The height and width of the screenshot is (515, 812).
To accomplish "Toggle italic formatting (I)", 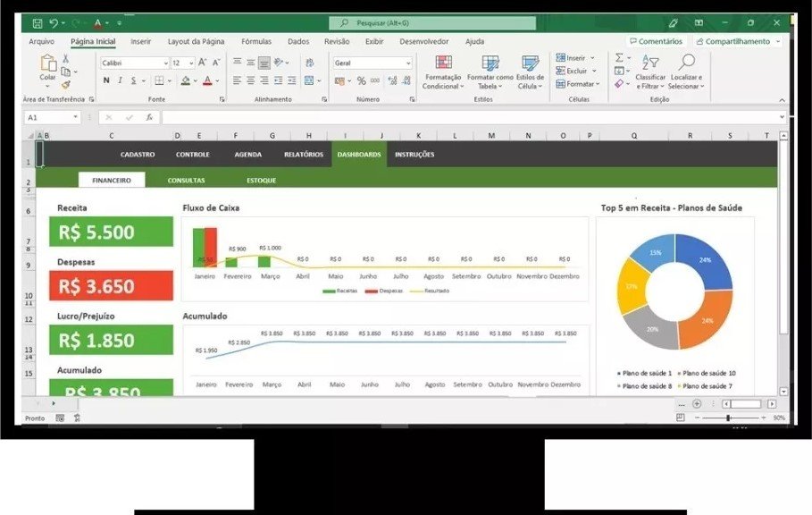I will click(120, 80).
